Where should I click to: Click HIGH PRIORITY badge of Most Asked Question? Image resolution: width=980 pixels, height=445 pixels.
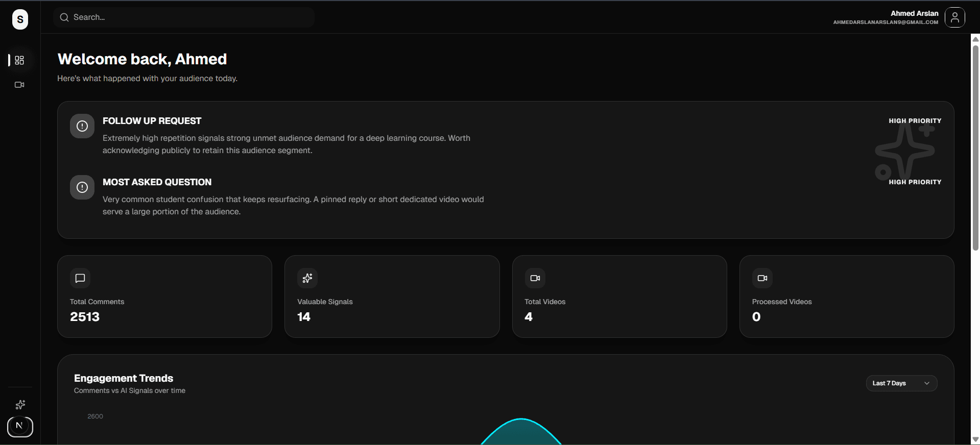(x=915, y=182)
